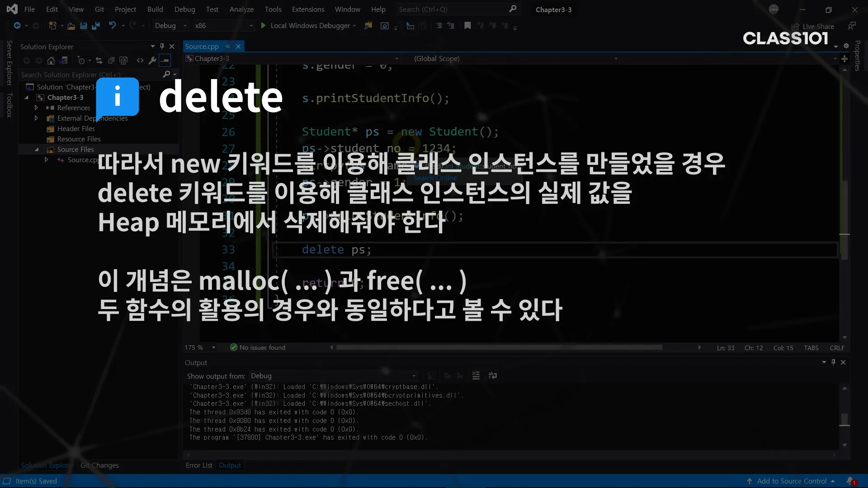Expand the References tree node

pyautogui.click(x=36, y=108)
